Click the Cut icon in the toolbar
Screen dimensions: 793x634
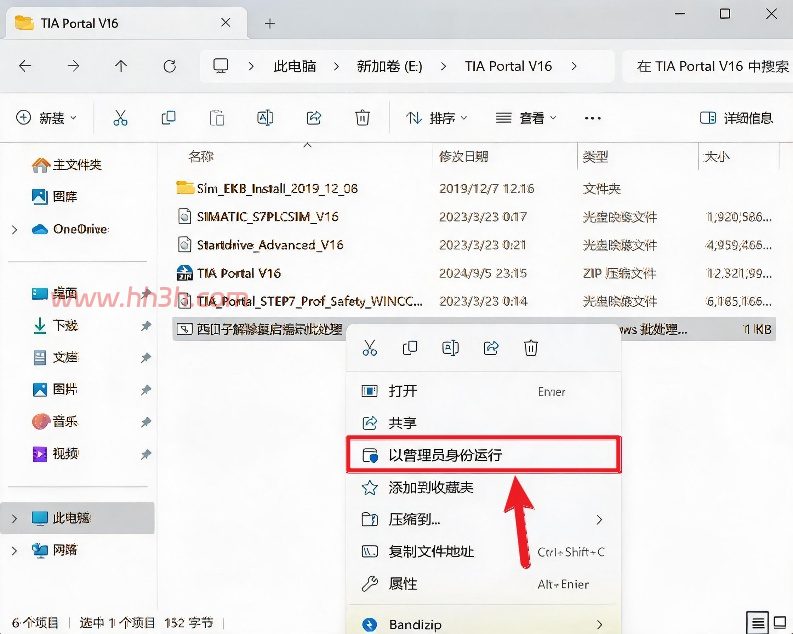pos(120,118)
